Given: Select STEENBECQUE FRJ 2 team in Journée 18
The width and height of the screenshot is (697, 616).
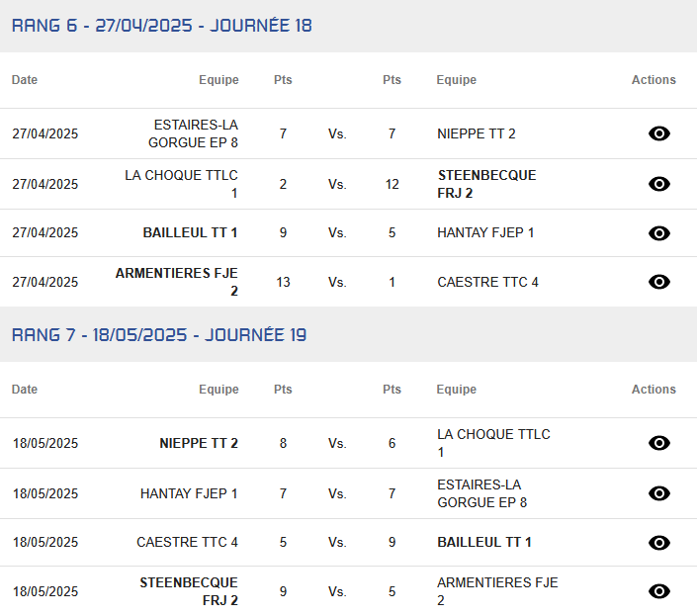Looking at the screenshot, I should [x=486, y=184].
